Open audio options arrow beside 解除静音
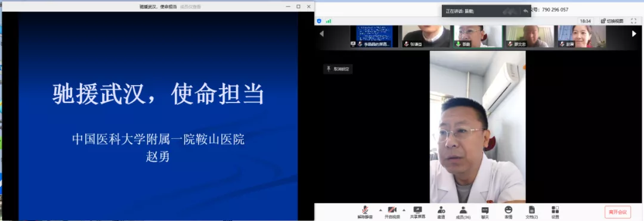 tap(380, 210)
